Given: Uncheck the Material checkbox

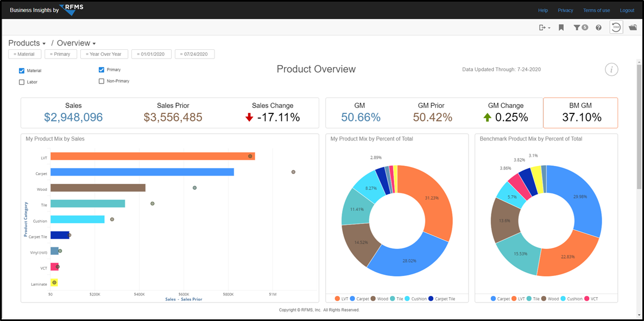Looking at the screenshot, I should tap(22, 70).
